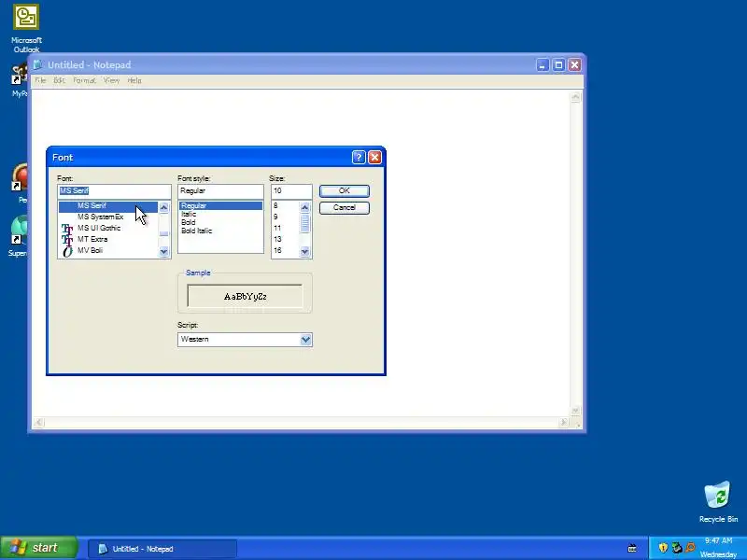Click the font list scrollbar thumb
Image resolution: width=747 pixels, height=560 pixels.
coord(164,233)
